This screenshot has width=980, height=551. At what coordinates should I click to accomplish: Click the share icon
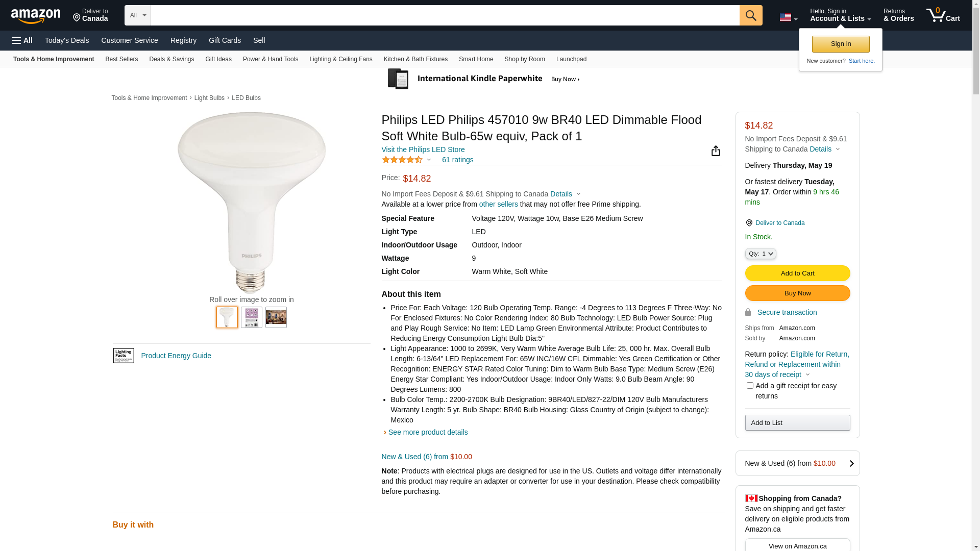point(716,151)
